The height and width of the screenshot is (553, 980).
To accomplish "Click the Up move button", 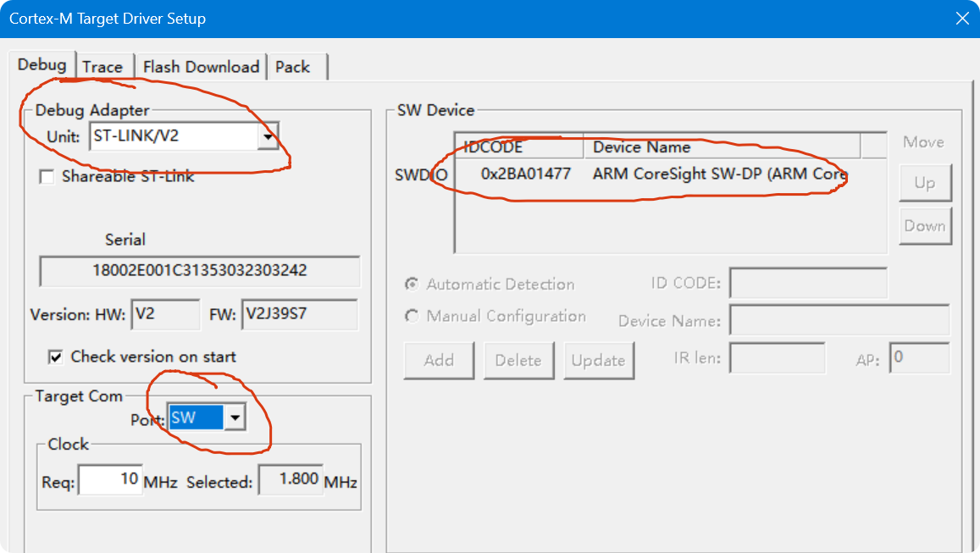I will (x=925, y=182).
